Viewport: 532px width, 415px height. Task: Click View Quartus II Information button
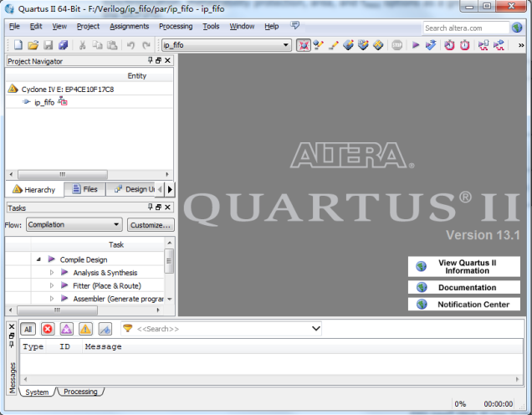pos(463,267)
